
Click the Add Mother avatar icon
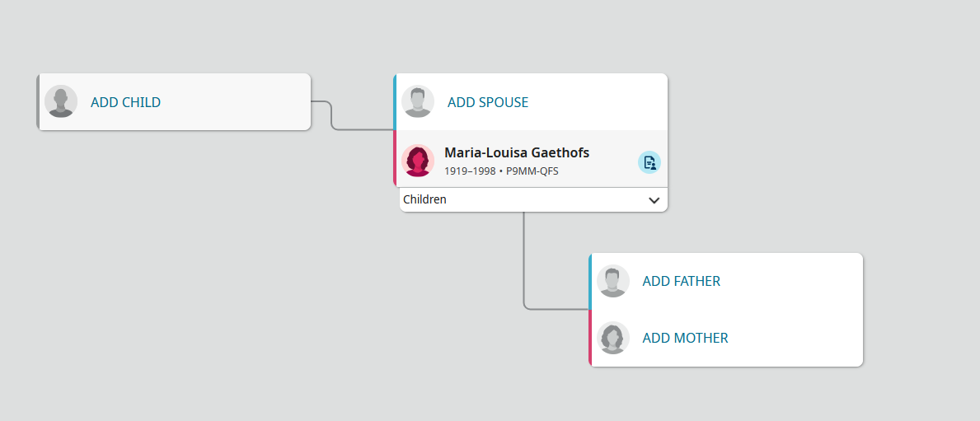(x=612, y=338)
